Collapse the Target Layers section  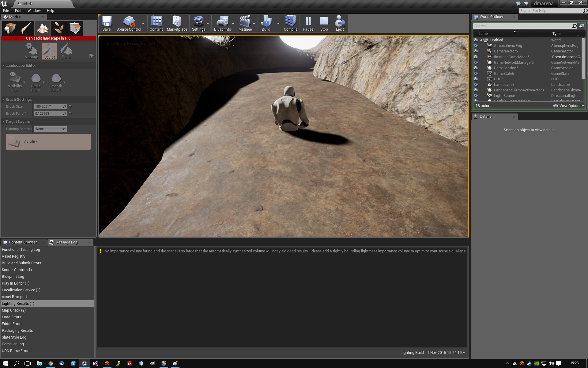pyautogui.click(x=3, y=122)
